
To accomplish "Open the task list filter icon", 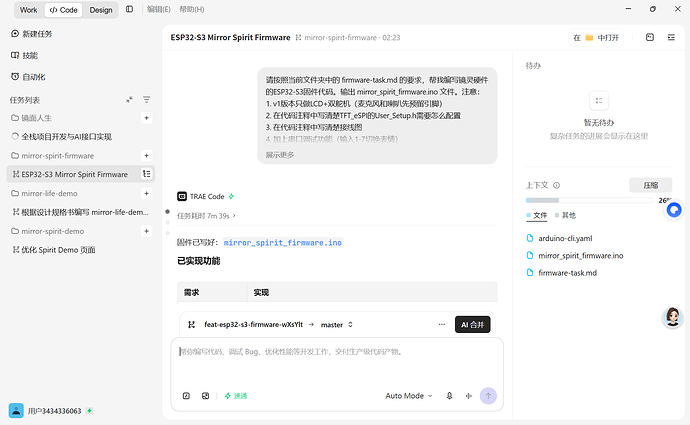I will click(x=147, y=100).
